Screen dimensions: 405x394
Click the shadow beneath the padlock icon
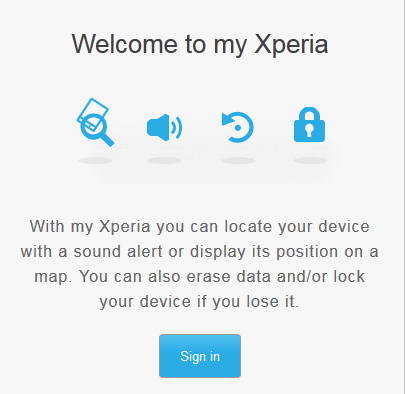pos(310,161)
